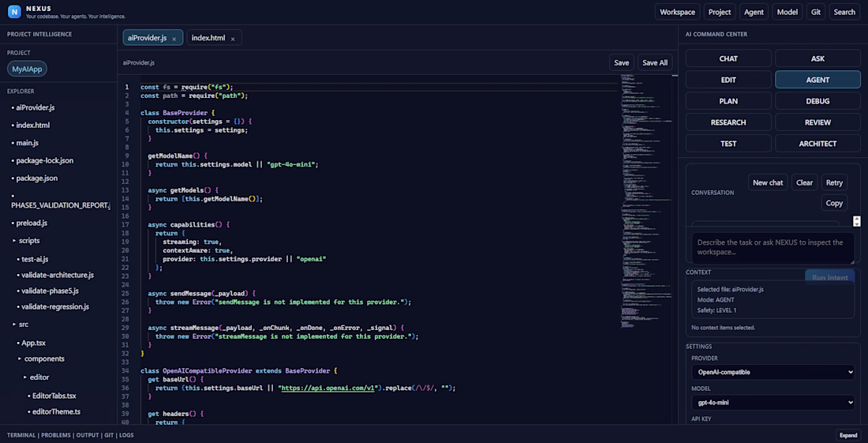Select the MyAIApp project chip
This screenshot has width=868, height=443.
tap(27, 69)
